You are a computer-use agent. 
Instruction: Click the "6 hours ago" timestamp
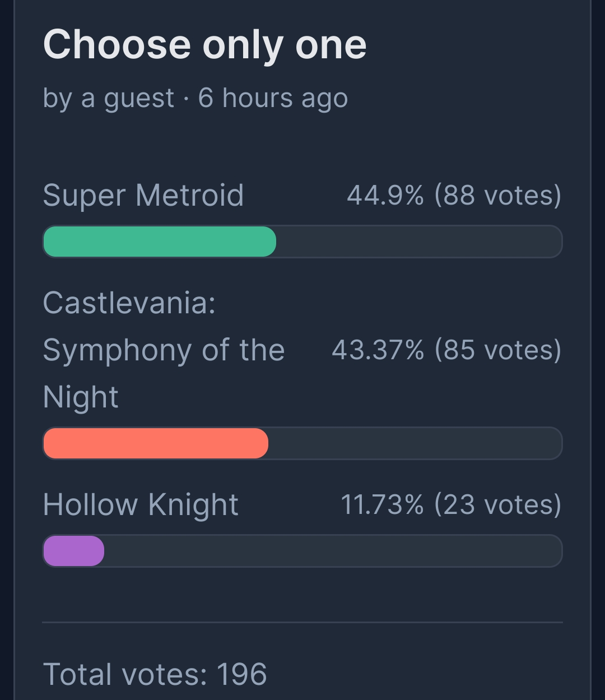[273, 99]
